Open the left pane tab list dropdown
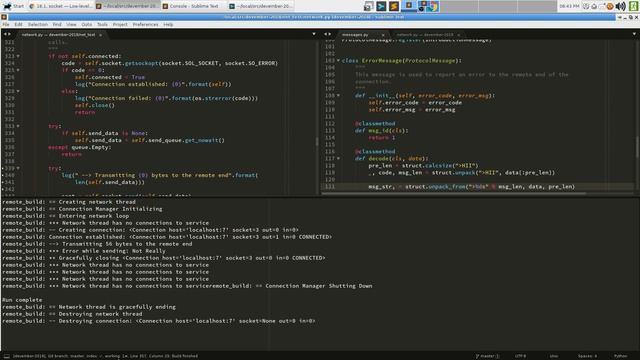 pyautogui.click(x=314, y=34)
